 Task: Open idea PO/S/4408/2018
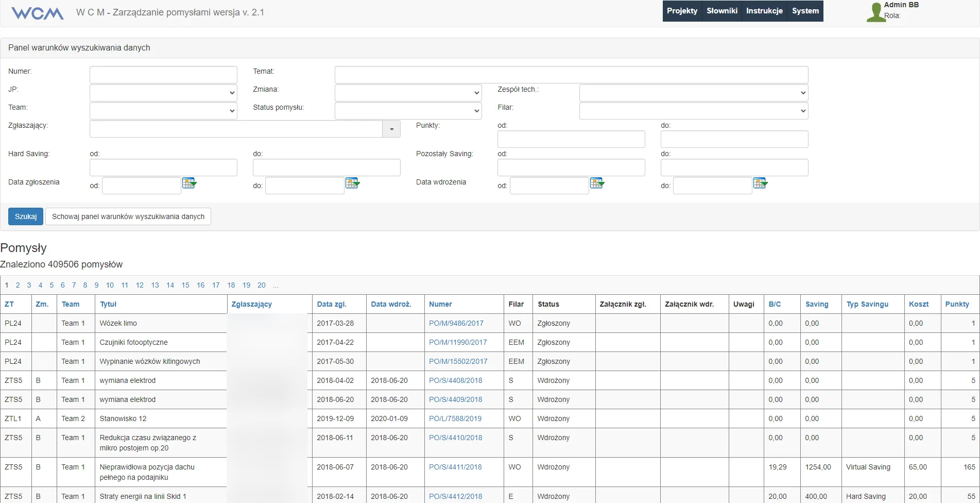pyautogui.click(x=456, y=380)
